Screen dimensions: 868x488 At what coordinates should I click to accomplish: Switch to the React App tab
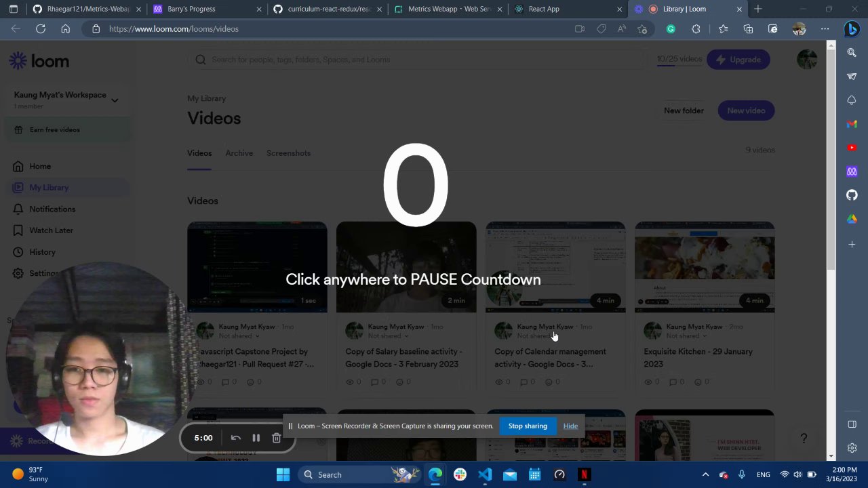568,9
